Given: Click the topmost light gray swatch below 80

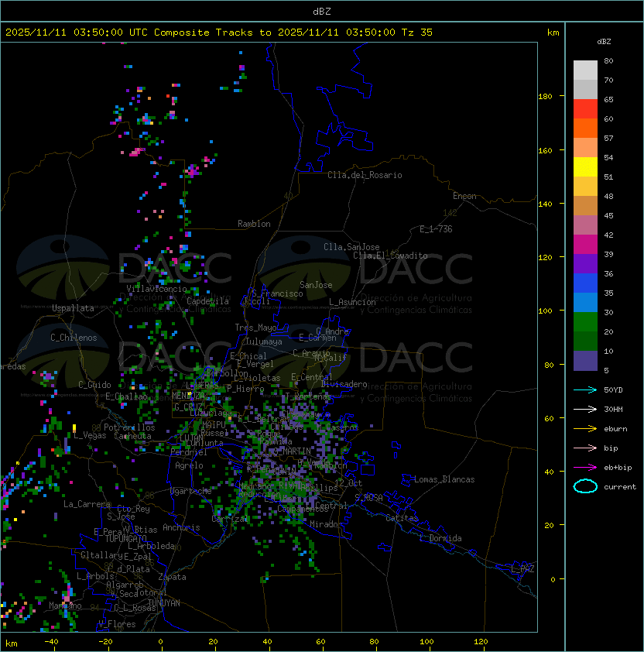Looking at the screenshot, I should (x=585, y=70).
